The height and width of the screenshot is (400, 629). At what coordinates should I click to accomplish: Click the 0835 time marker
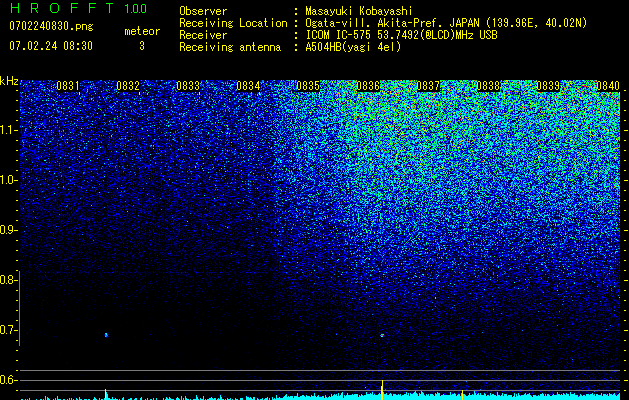pyautogui.click(x=308, y=86)
